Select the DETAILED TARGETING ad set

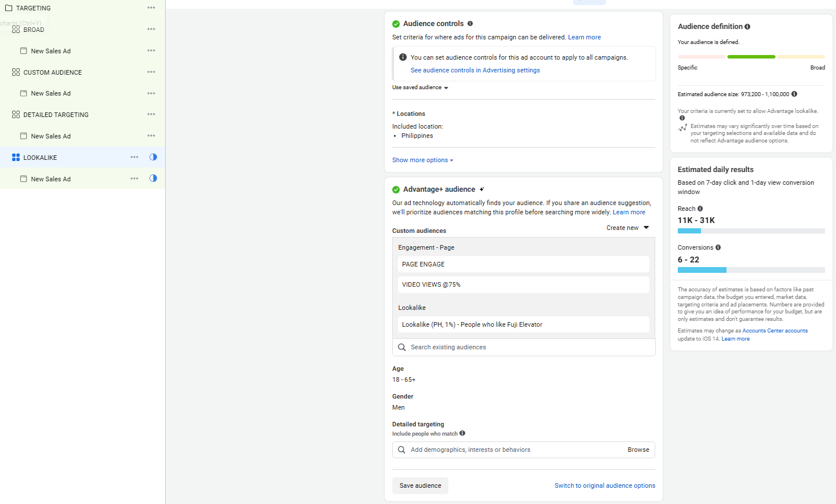pyautogui.click(x=56, y=115)
